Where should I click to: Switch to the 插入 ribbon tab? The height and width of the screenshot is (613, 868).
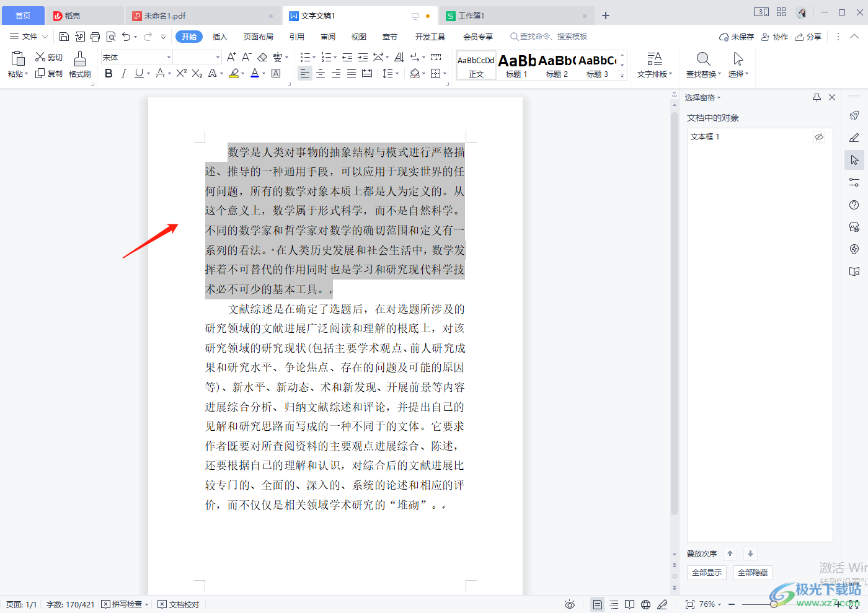(x=220, y=37)
